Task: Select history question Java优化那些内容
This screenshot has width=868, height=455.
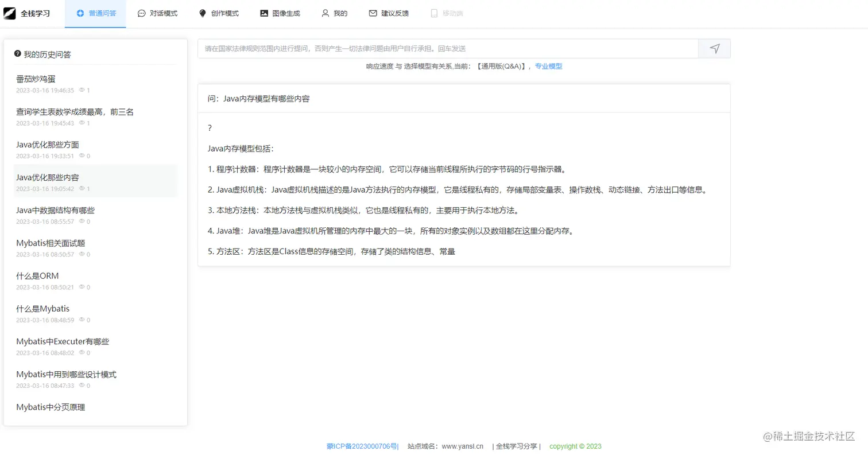Action: (48, 177)
